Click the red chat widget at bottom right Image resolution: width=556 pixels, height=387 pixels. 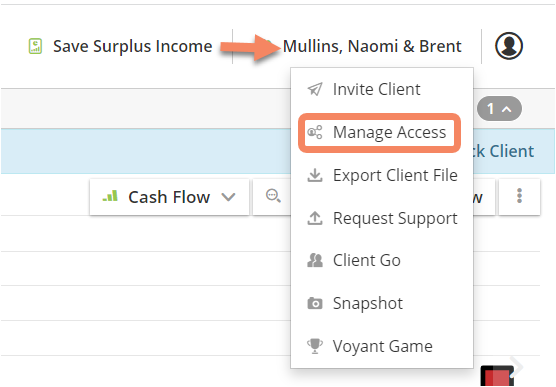click(x=497, y=376)
